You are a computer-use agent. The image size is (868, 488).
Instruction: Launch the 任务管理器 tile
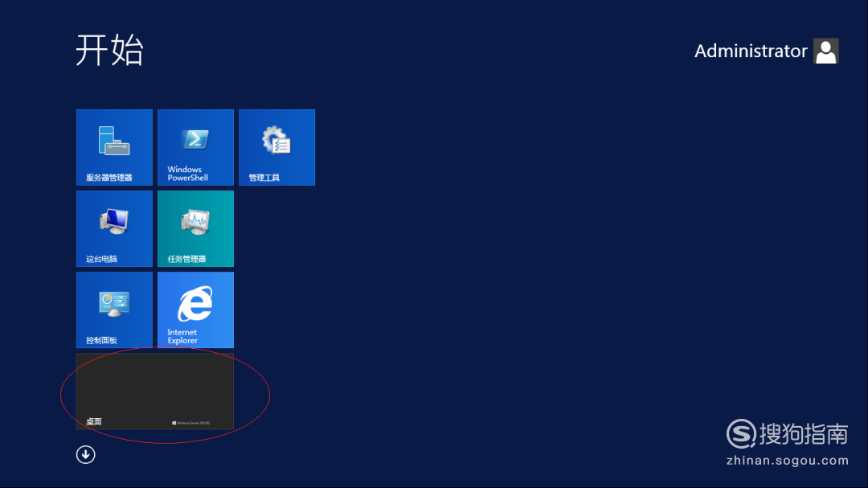tap(195, 229)
